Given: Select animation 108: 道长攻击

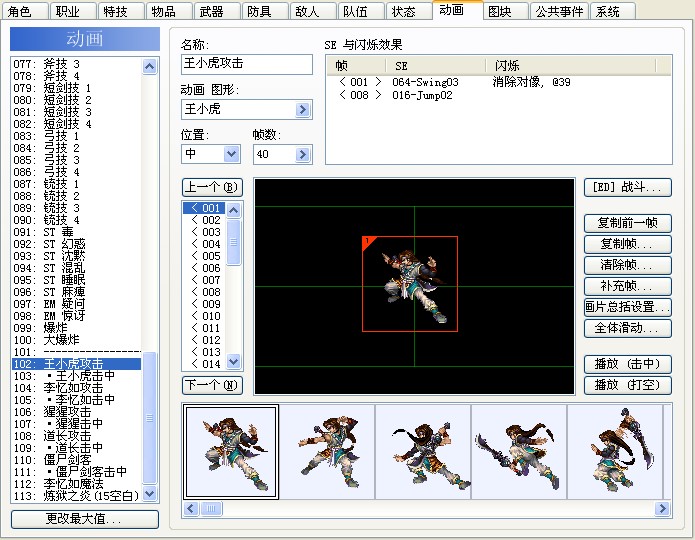Looking at the screenshot, I should pos(76,436).
